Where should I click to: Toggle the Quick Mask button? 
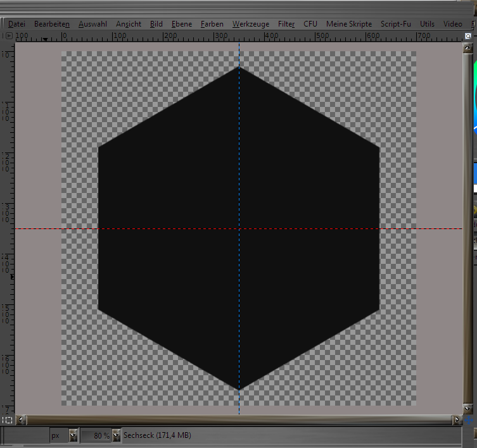coord(8,420)
